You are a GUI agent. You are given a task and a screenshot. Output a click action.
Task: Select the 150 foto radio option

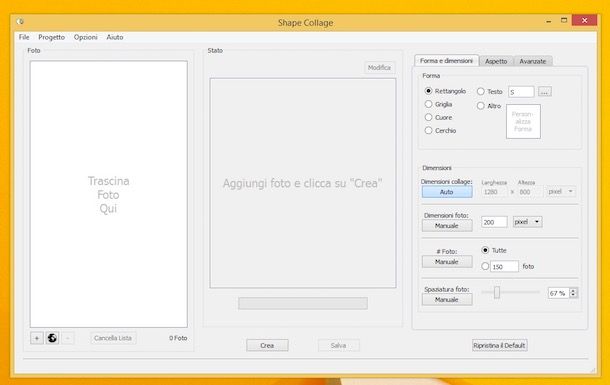485,266
